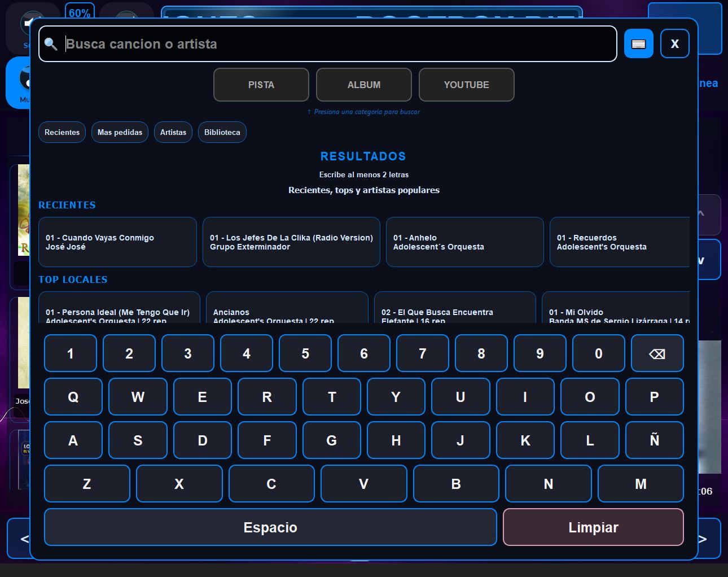Tap the T key
The height and width of the screenshot is (577, 728).
[x=332, y=397]
